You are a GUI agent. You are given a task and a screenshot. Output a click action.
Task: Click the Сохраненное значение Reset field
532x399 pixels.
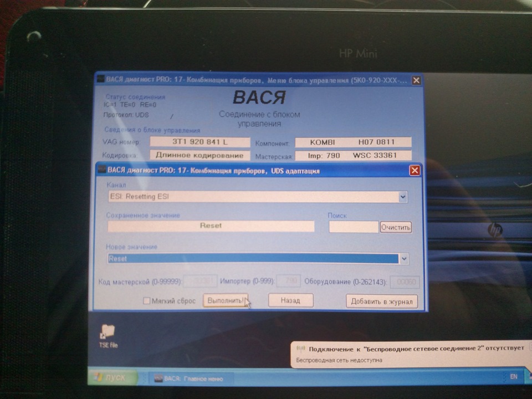[x=211, y=226]
